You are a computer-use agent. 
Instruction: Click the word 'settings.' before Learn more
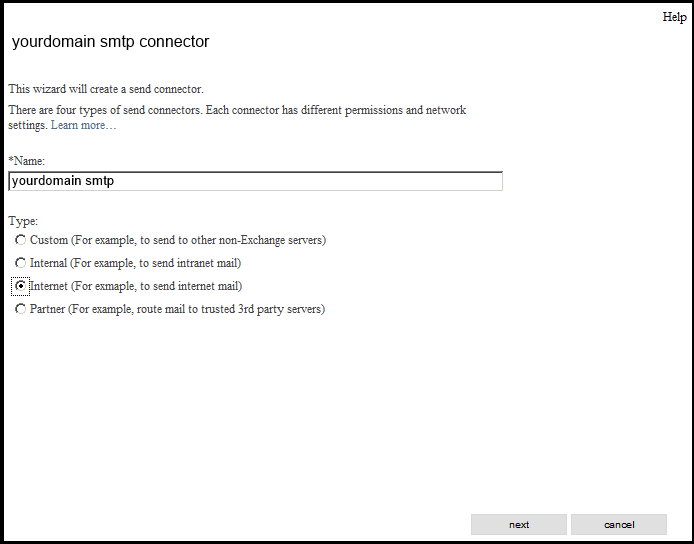[27, 125]
